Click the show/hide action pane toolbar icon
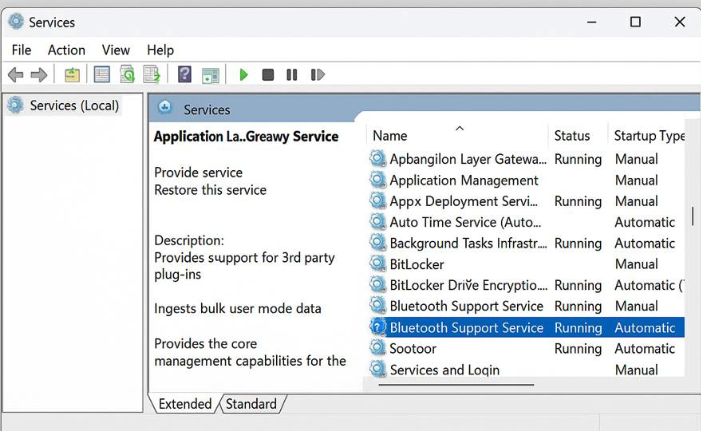Image resolution: width=701 pixels, height=431 pixels. tap(210, 76)
